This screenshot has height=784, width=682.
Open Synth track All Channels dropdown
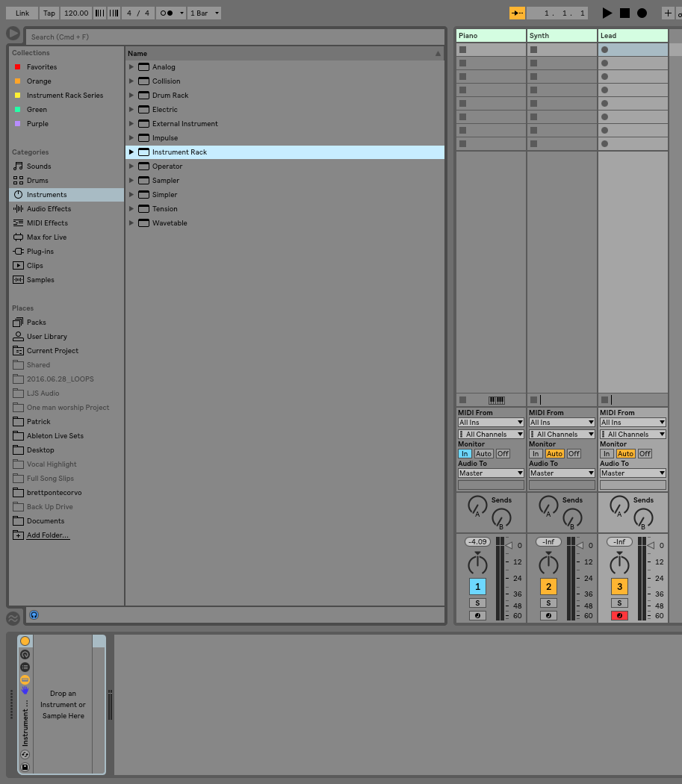562,435
